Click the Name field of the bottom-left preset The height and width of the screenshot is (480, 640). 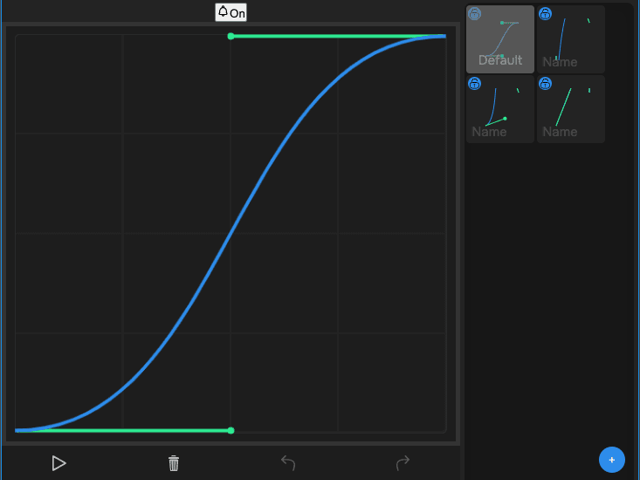click(x=489, y=132)
